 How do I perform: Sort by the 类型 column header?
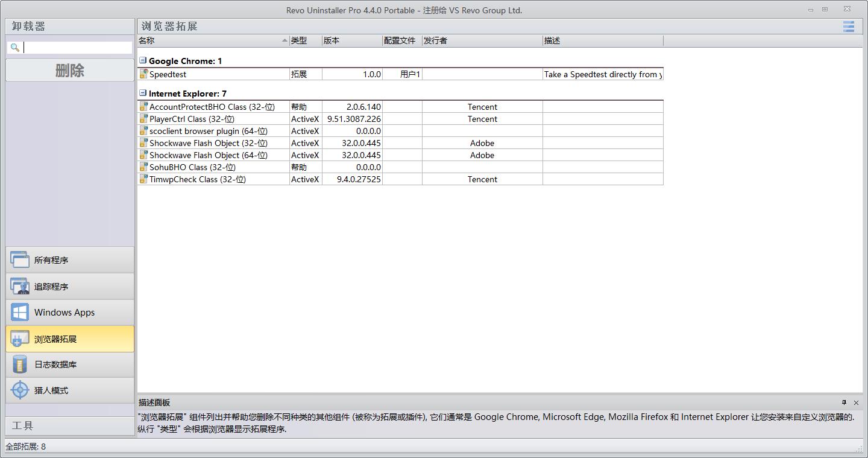tap(306, 40)
